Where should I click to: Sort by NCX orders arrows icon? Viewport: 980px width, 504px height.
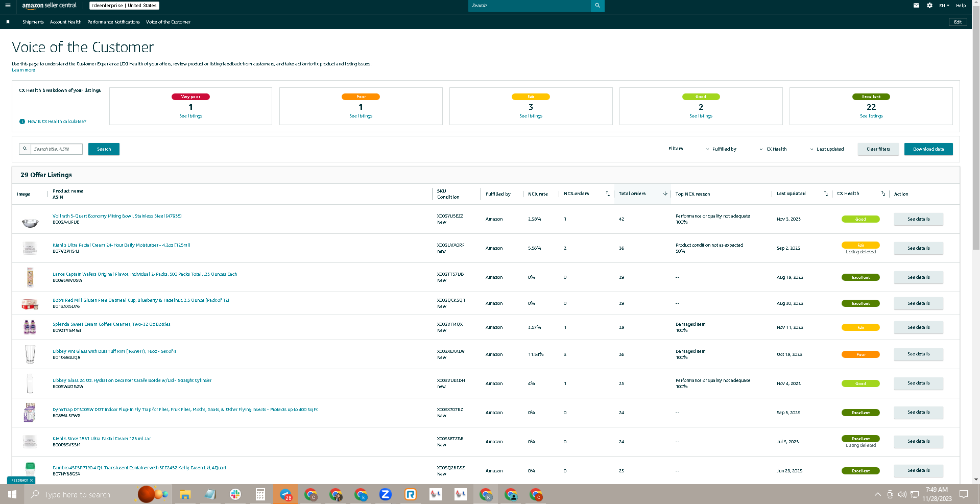[x=608, y=194]
